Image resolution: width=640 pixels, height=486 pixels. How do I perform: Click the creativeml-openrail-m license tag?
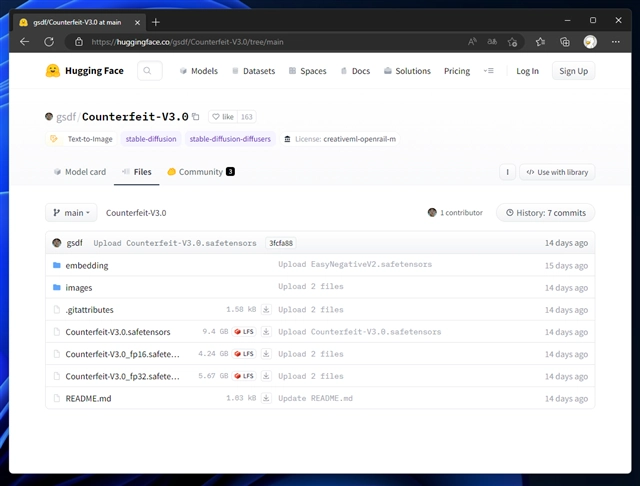(340, 139)
